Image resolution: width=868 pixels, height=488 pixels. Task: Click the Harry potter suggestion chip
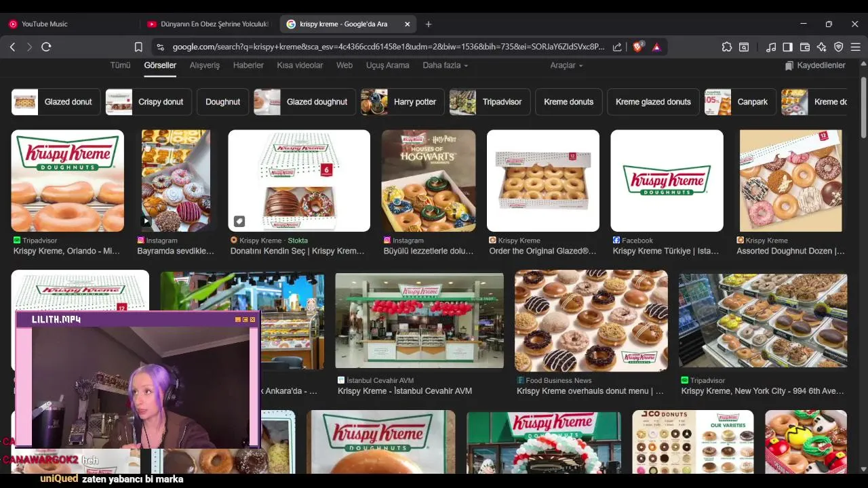pyautogui.click(x=402, y=102)
